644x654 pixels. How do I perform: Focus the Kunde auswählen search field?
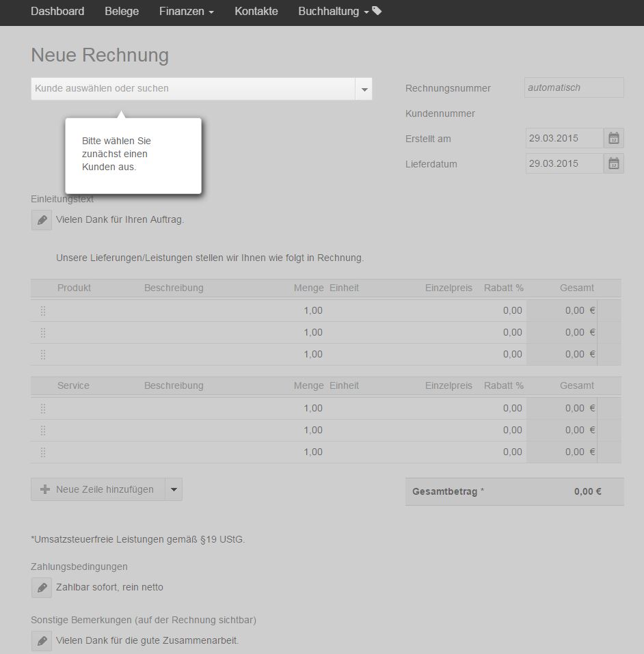pos(193,89)
